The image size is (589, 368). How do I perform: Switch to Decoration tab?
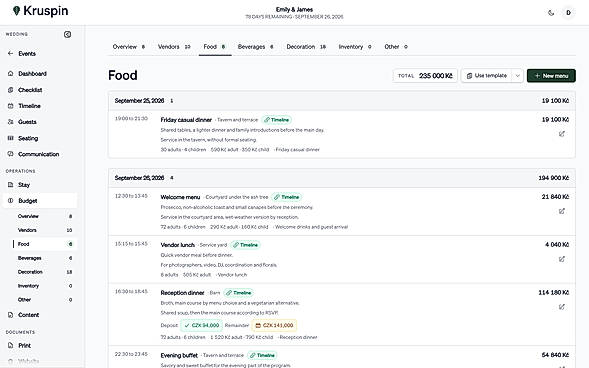point(306,47)
